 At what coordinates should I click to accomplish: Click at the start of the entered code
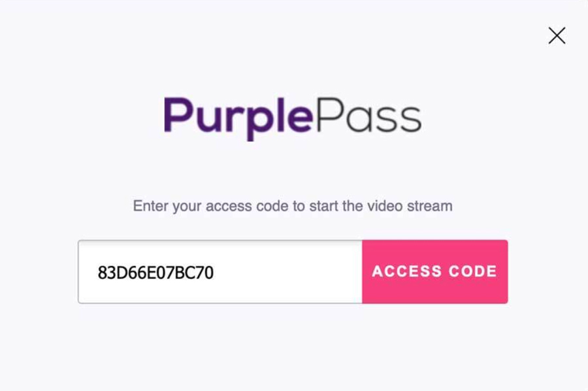tap(97, 273)
